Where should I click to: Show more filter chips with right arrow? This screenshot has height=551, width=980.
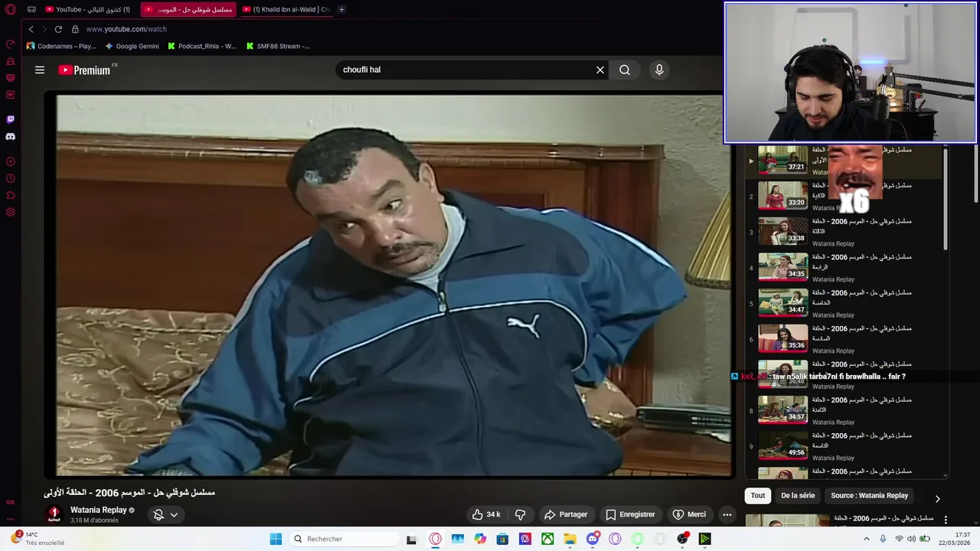pos(937,498)
